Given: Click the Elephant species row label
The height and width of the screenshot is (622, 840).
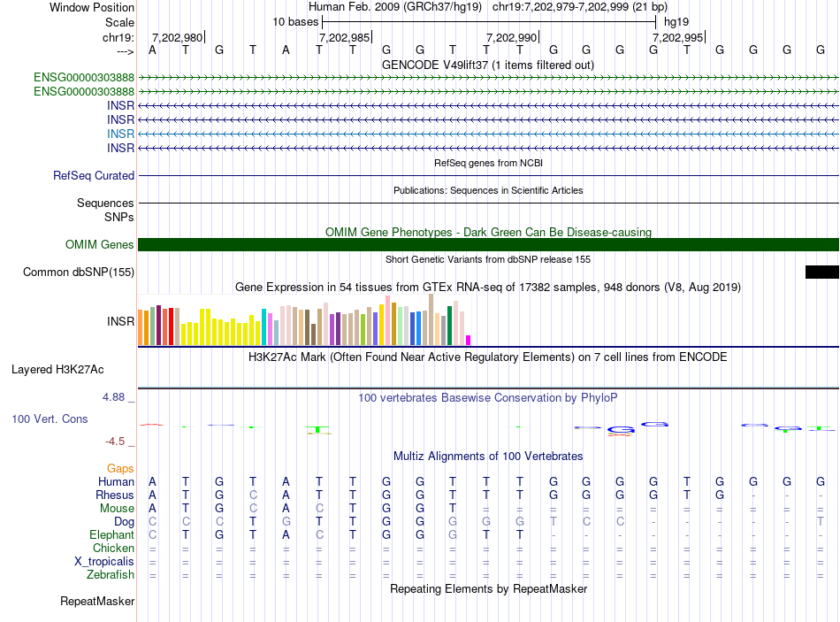Looking at the screenshot, I should tap(111, 535).
